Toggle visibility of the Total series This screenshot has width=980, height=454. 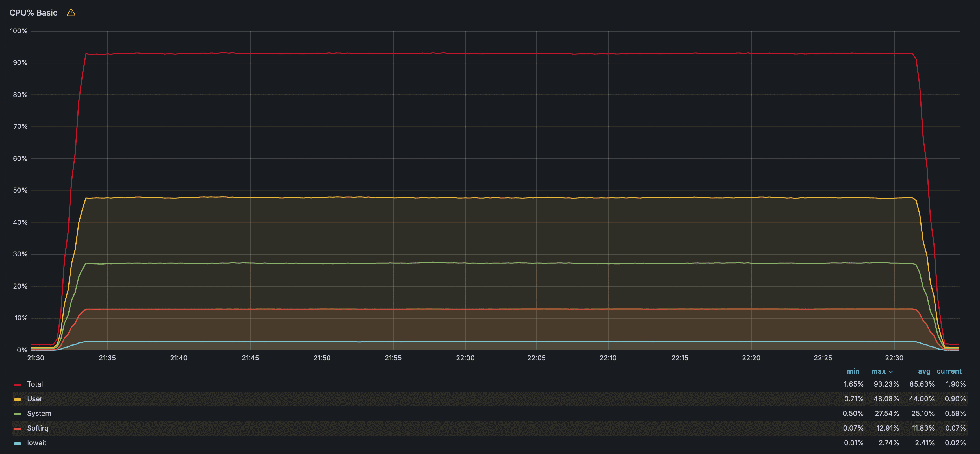tap(35, 384)
